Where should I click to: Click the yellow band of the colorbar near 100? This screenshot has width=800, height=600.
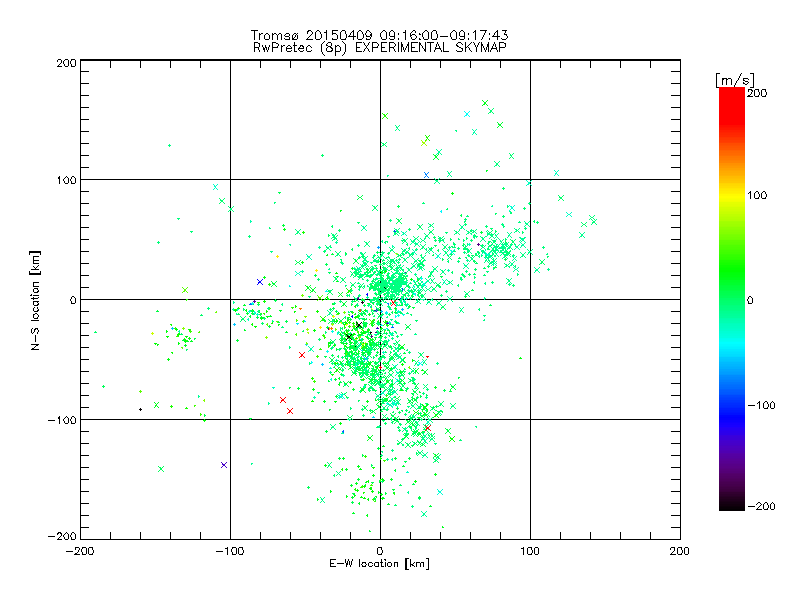click(x=732, y=195)
